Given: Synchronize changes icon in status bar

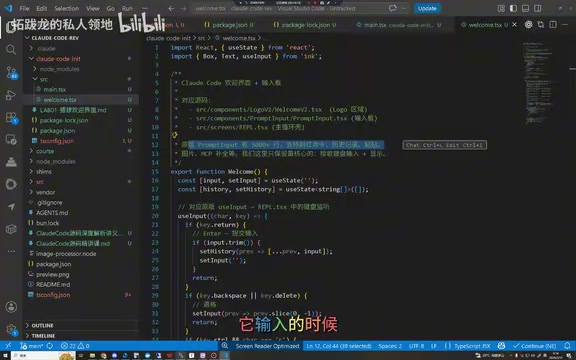Looking at the screenshot, I should [50, 346].
